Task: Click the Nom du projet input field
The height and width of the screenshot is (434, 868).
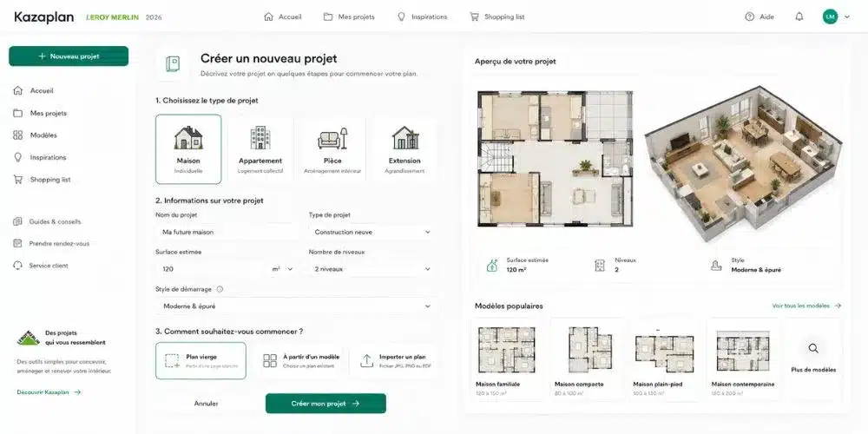Action: coord(227,232)
